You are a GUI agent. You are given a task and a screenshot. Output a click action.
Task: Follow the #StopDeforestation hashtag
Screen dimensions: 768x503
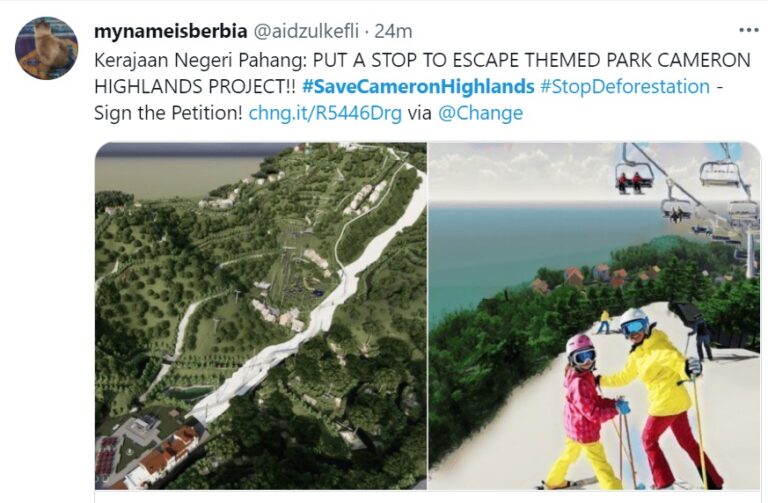pos(625,87)
